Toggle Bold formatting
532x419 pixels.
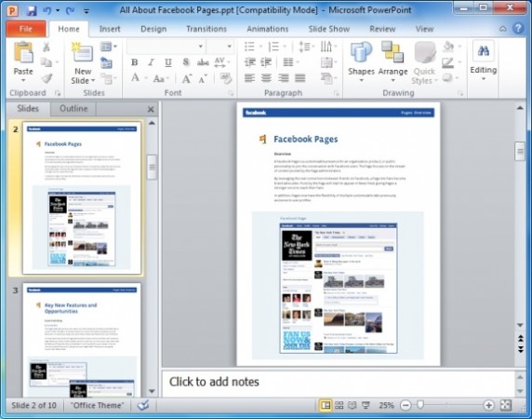tap(134, 62)
